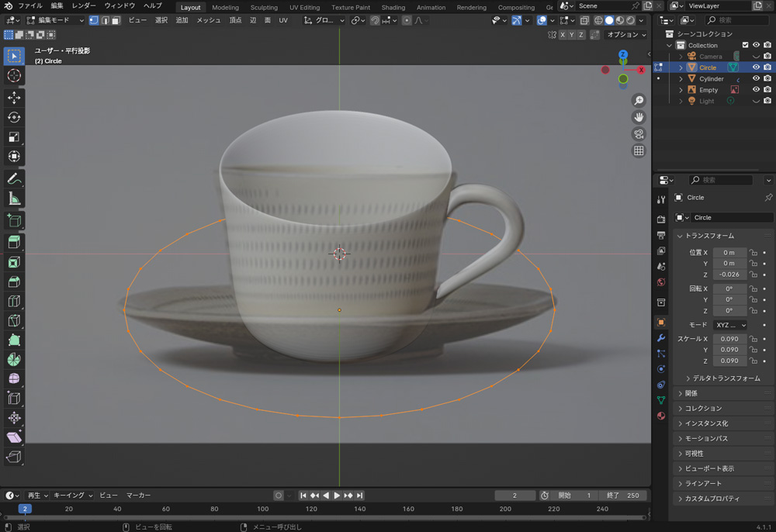Expand the コレクション section
This screenshot has height=532, width=776.
(703, 409)
